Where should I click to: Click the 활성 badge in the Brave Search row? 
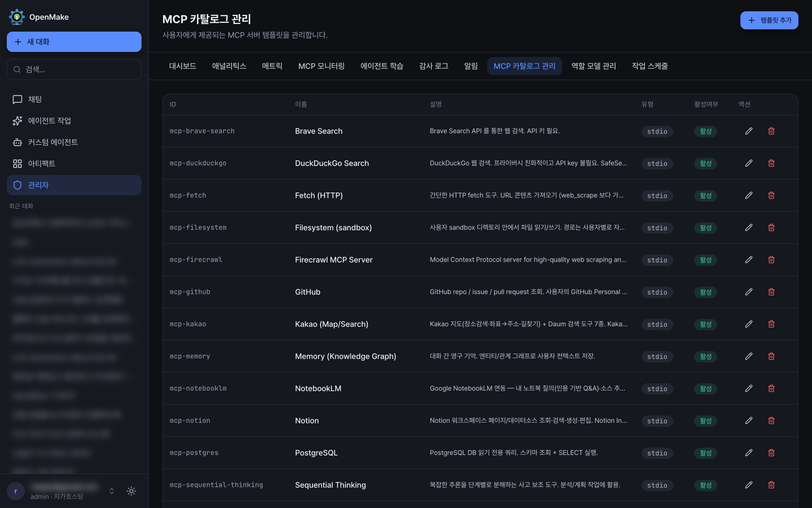(x=705, y=131)
